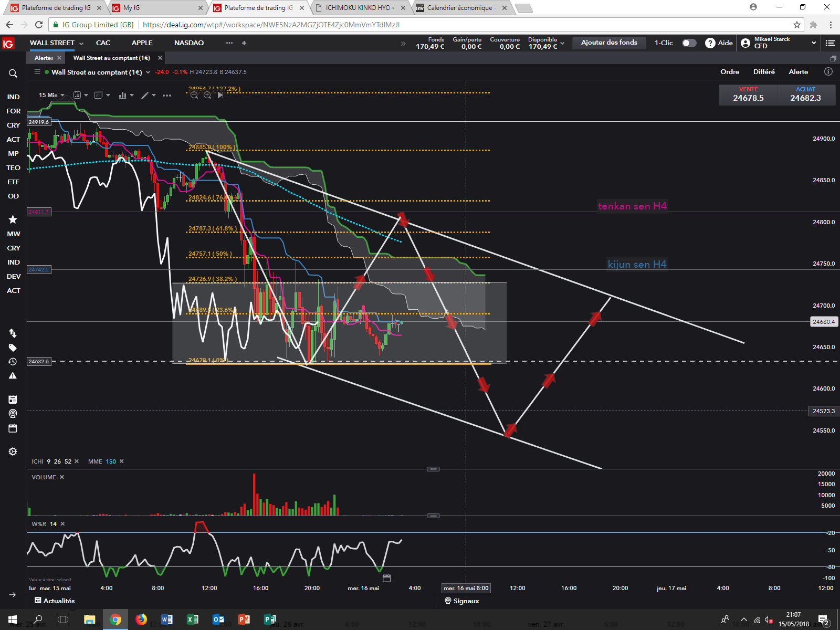Open the sidebar settings gear icon
The width and height of the screenshot is (840, 630).
tap(13, 451)
